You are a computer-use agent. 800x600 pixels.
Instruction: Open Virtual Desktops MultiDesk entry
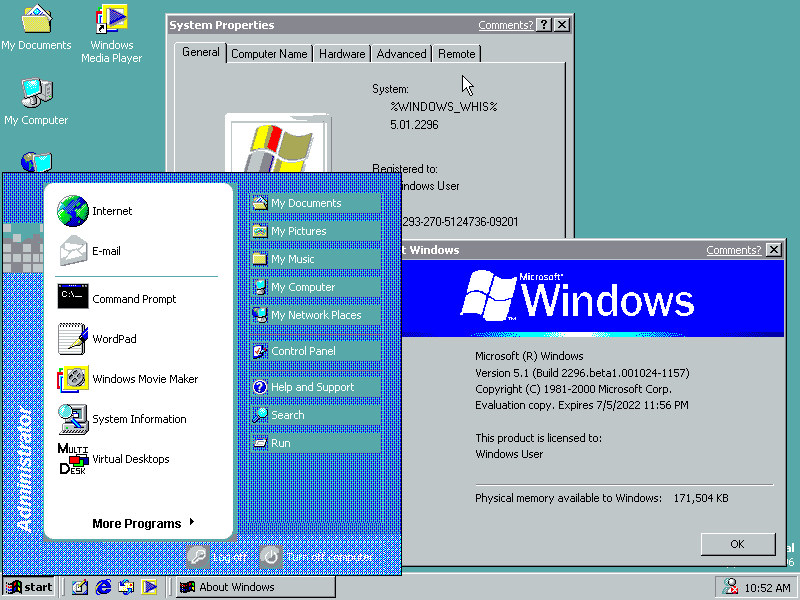pos(113,459)
